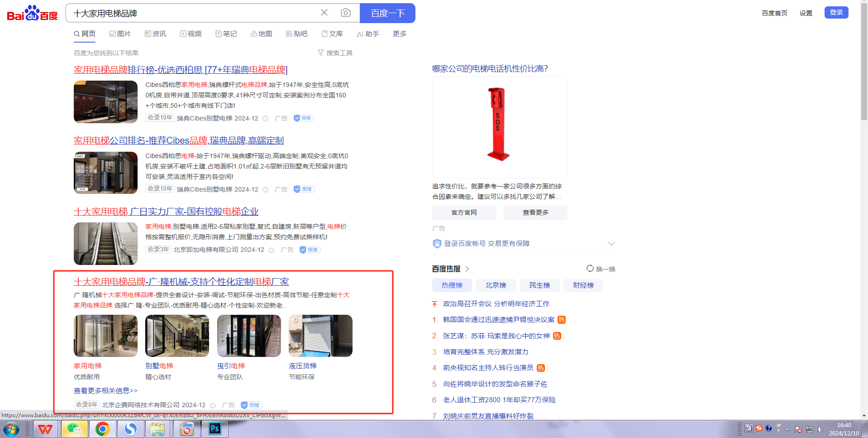Open WeChat from taskbar

[x=74, y=429]
